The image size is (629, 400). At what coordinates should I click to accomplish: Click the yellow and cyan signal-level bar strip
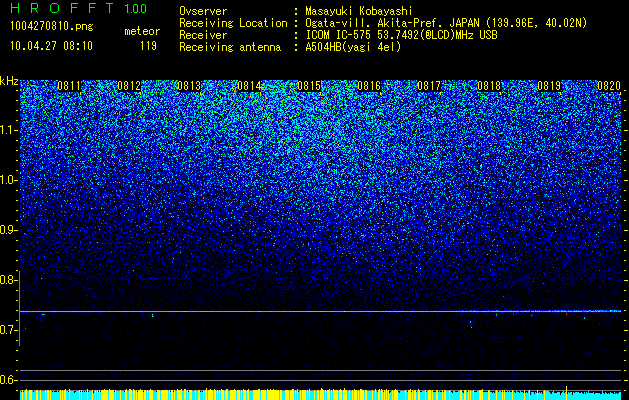(x=321, y=394)
